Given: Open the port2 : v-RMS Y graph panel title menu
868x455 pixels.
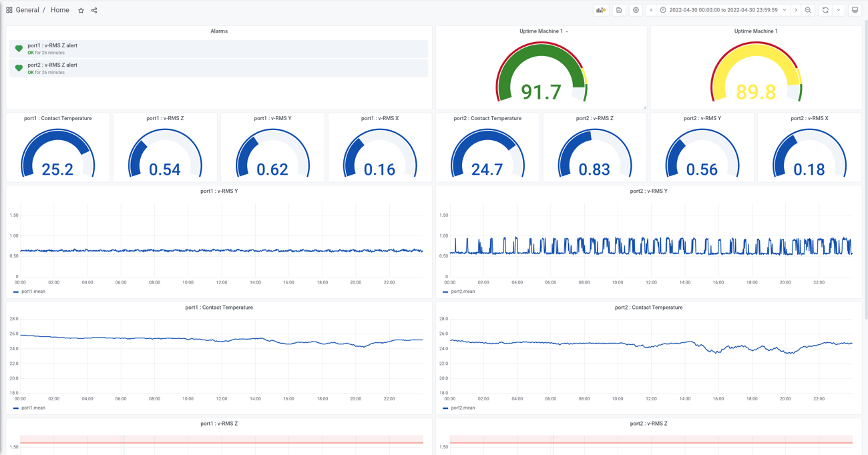Looking at the screenshot, I should click(x=648, y=191).
